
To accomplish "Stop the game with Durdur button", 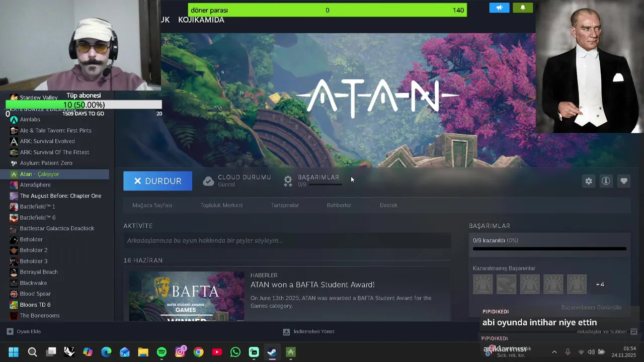I will pos(157,181).
